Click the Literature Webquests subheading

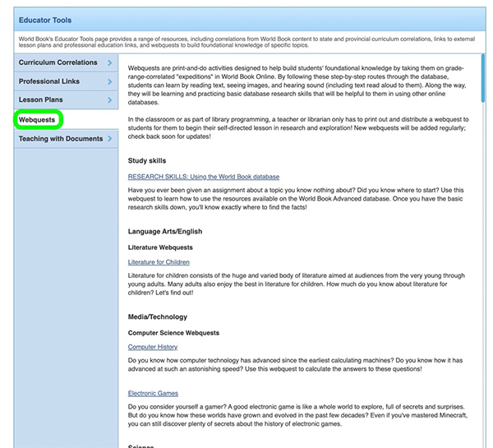160,247
